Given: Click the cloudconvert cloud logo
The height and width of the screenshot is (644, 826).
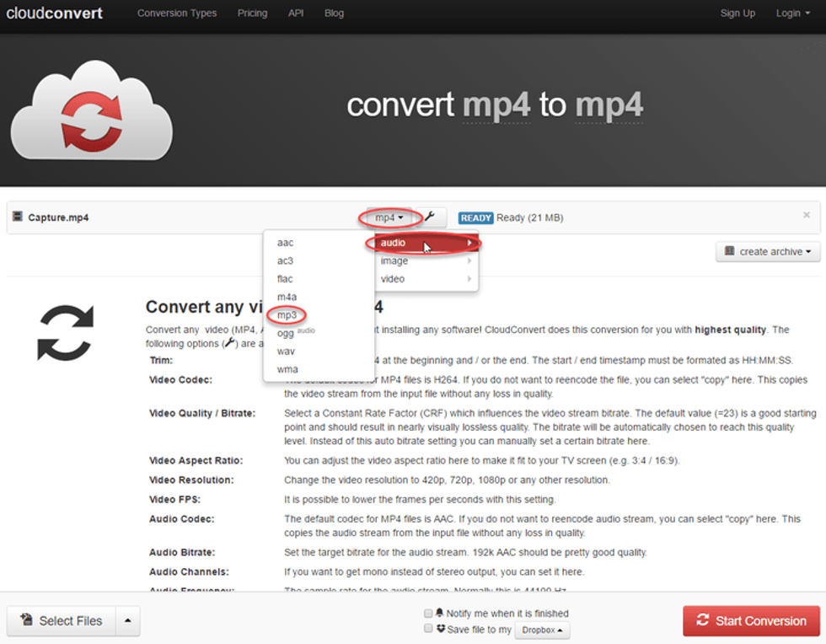Looking at the screenshot, I should 89,108.
